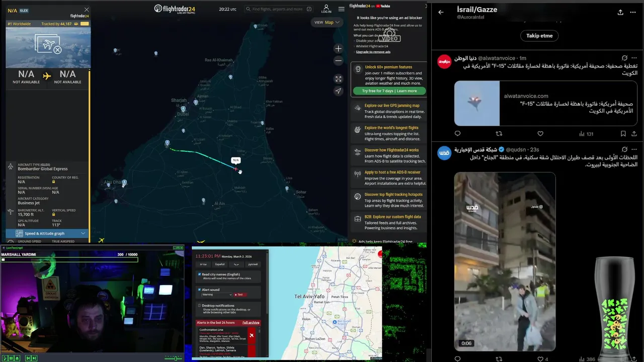Click Find flights, airports and more search field
Image resolution: width=644 pixels, height=362 pixels.
point(278,9)
